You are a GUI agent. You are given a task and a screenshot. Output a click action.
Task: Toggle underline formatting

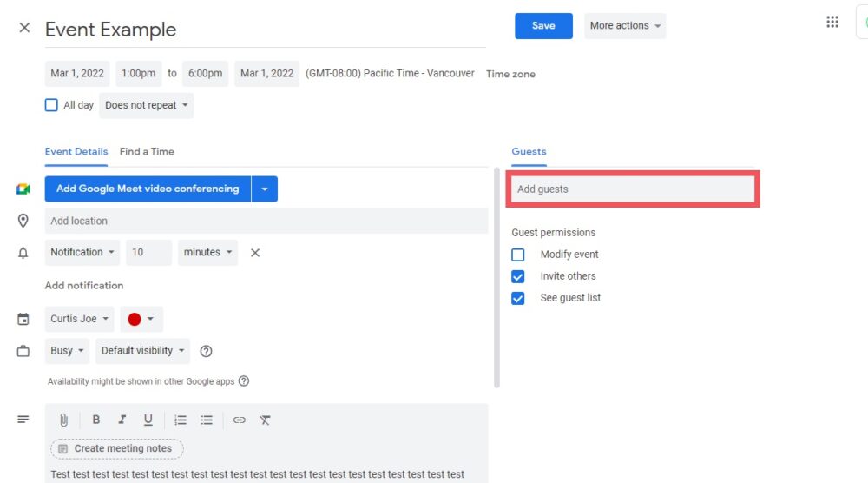point(148,420)
